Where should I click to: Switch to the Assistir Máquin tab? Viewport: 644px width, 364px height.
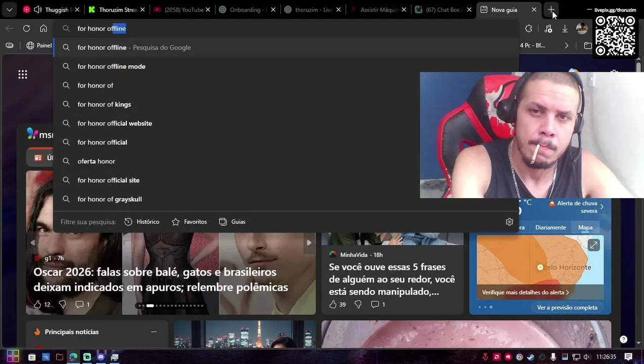(379, 10)
